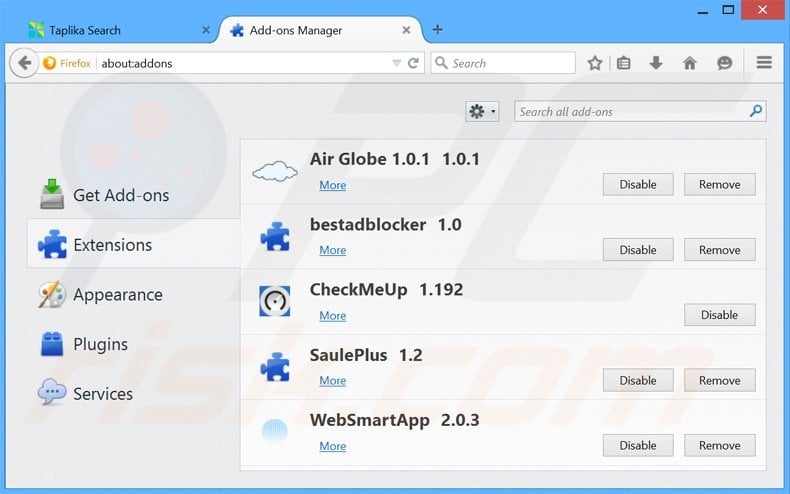This screenshot has height=494, width=790.
Task: Select the CheckMeUp 1.192 title text
Action: [386, 290]
